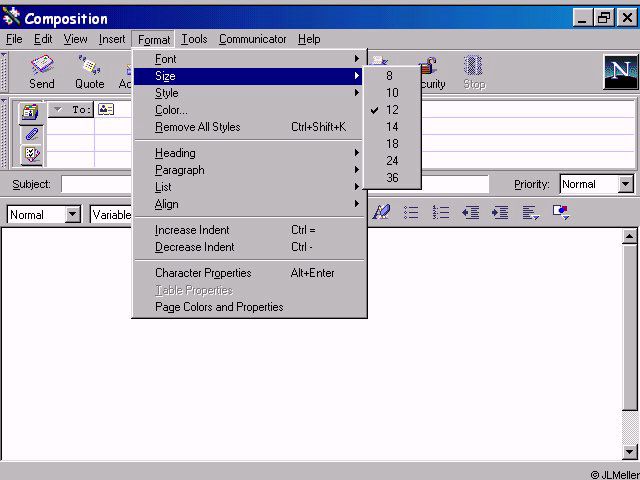
Task: Click the decrease indent toolbar icon
Action: (471, 212)
